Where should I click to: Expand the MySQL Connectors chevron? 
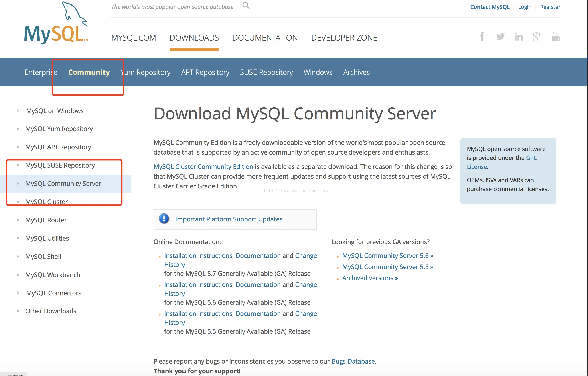18,293
